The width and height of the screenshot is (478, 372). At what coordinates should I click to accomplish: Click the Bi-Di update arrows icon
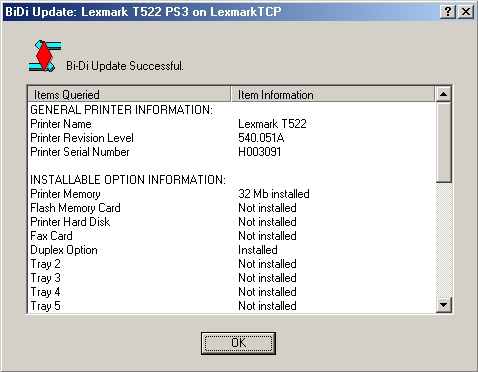[45, 56]
